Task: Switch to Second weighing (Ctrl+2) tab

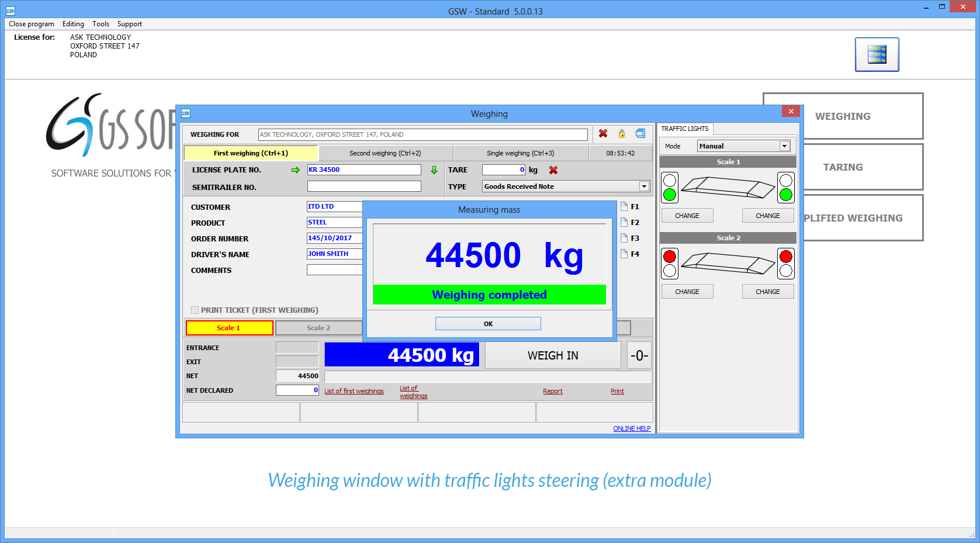Action: (385, 153)
